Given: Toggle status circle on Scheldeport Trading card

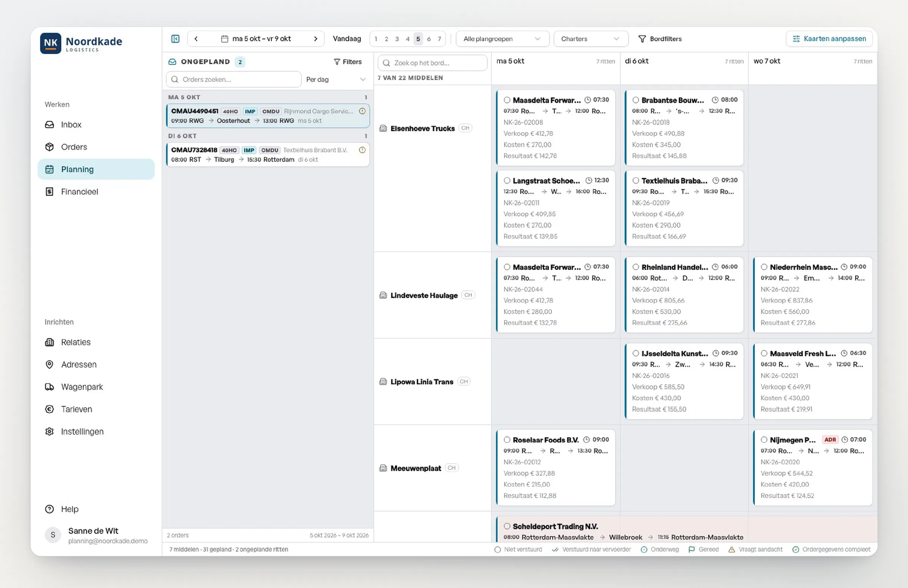Looking at the screenshot, I should point(507,526).
